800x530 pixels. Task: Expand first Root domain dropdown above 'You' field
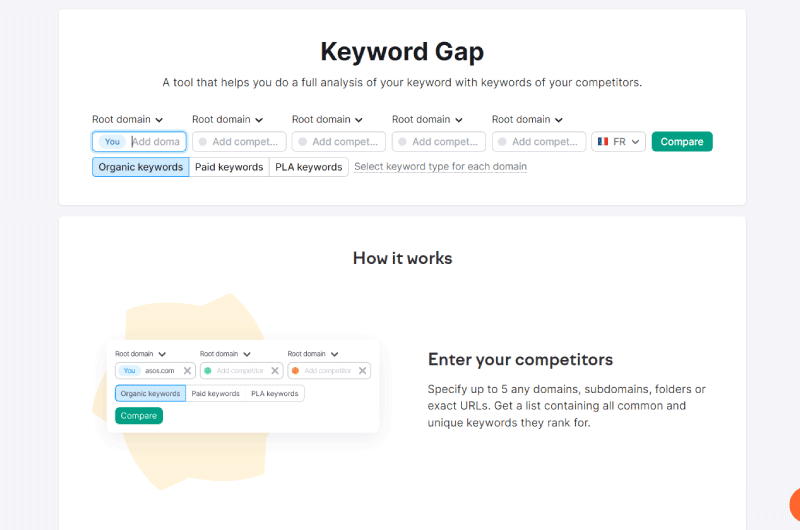click(127, 119)
